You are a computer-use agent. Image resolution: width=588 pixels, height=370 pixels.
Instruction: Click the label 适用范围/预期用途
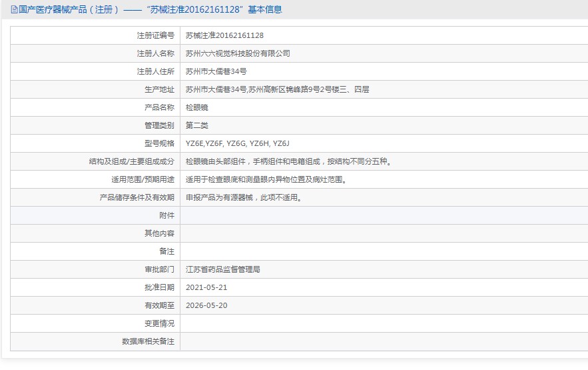(x=143, y=179)
